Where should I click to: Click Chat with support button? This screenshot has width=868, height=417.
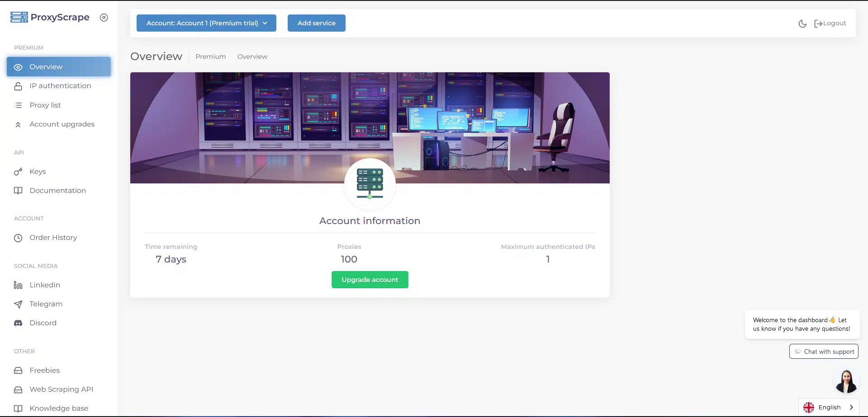824,351
